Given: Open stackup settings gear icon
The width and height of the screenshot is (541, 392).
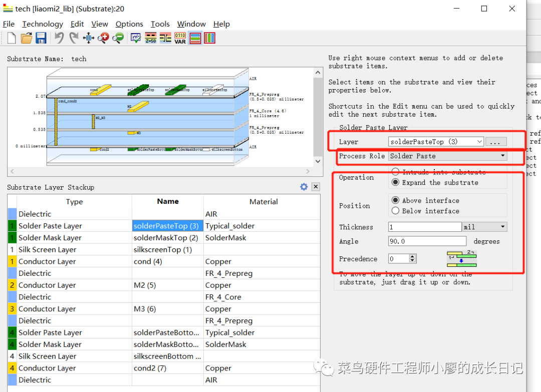Looking at the screenshot, I should click(x=304, y=187).
